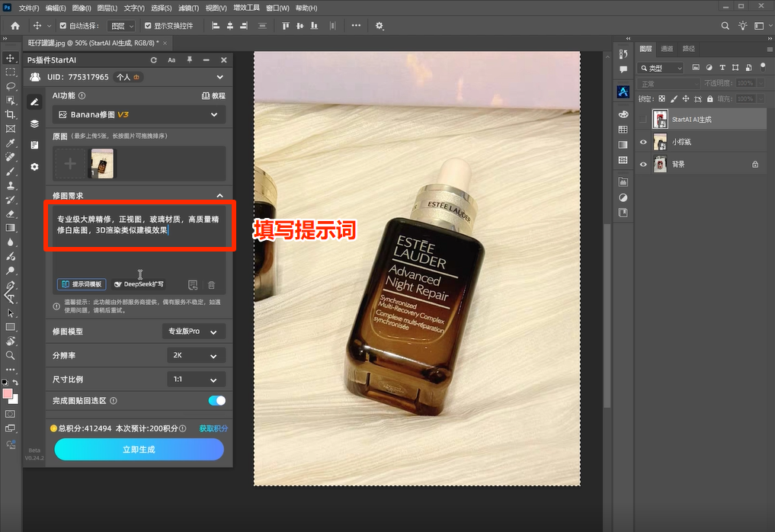The height and width of the screenshot is (532, 775).
Task: Open the StartAI edit (pencil) sidebar tab
Action: 34,102
